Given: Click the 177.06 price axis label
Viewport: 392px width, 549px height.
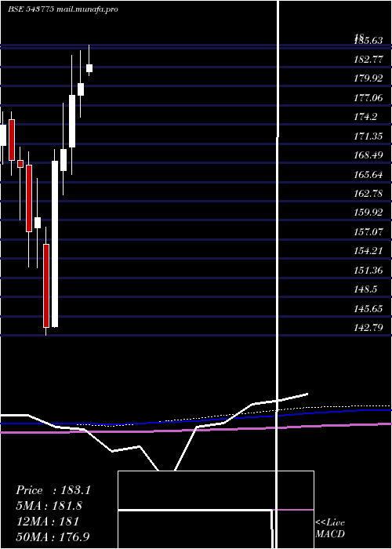Looking at the screenshot, I should point(368,98).
